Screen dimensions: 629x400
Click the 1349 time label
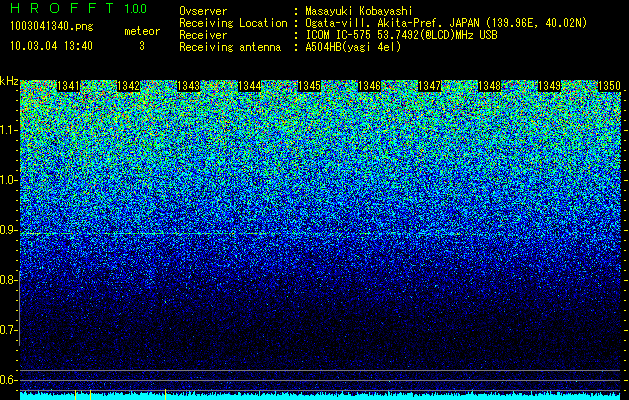coord(550,86)
